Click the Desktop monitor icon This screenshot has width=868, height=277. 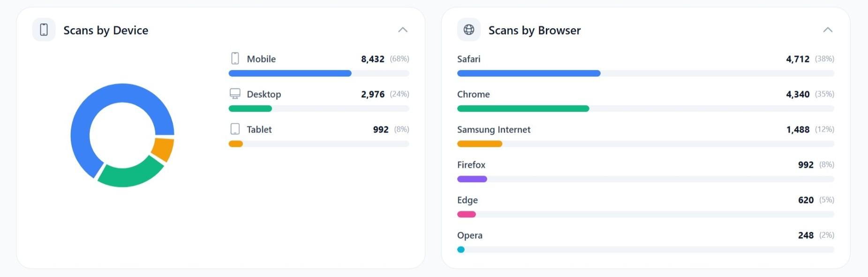click(x=234, y=93)
